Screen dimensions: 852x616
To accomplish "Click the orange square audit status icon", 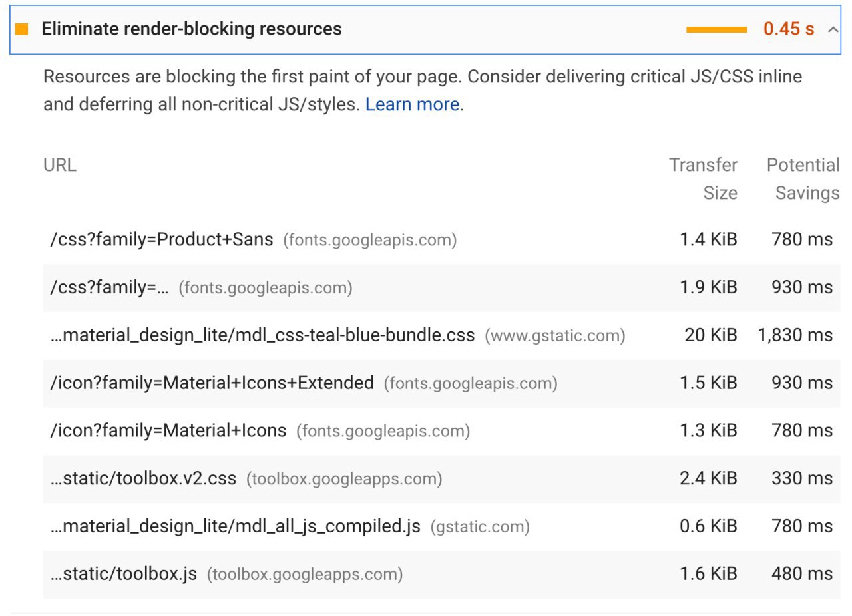I will click(22, 29).
